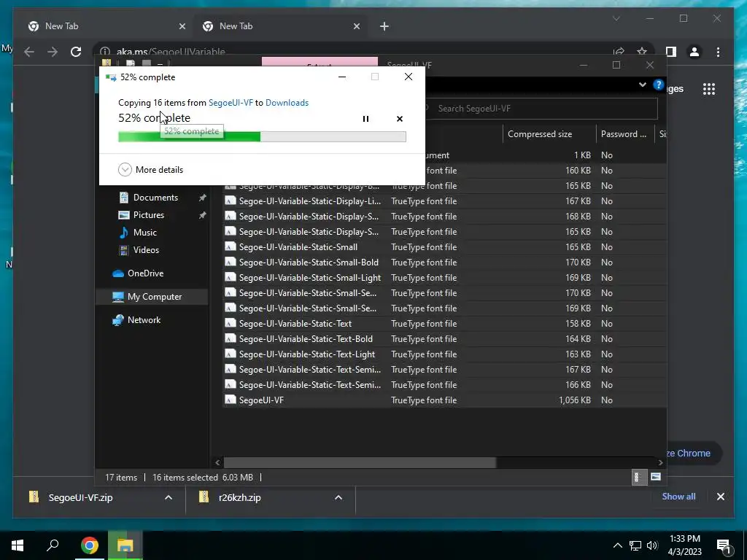Click the green copy progress bar

[x=262, y=137]
